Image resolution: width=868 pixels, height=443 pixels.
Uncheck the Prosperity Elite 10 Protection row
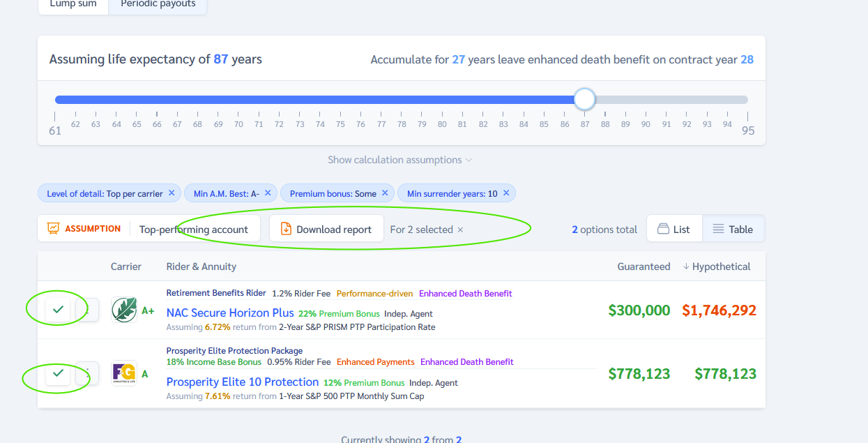[58, 373]
